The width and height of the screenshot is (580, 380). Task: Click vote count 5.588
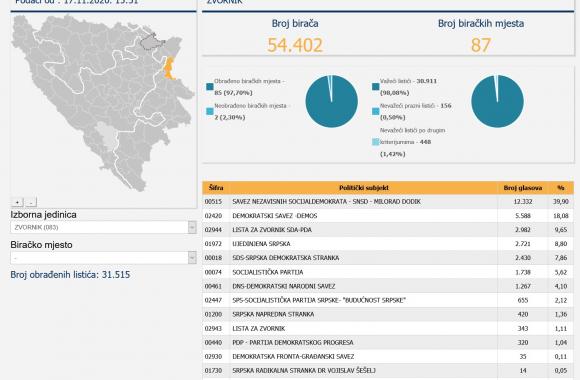[523, 216]
